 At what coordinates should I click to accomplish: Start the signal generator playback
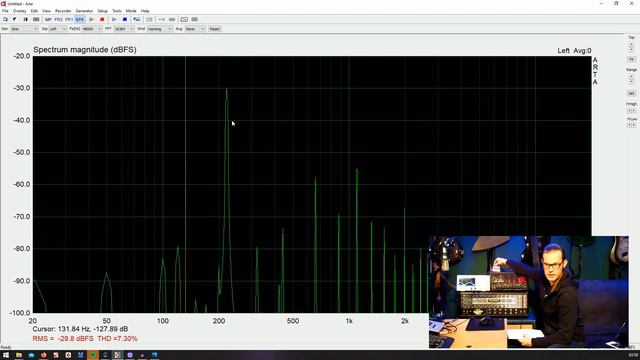pos(114,20)
